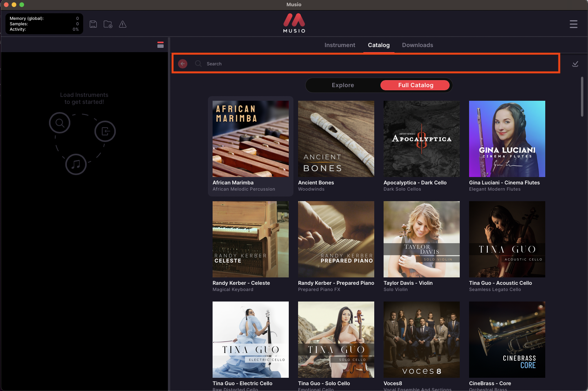Viewport: 588px width, 391px height.
Task: Switch to Explore view
Action: [343, 85]
